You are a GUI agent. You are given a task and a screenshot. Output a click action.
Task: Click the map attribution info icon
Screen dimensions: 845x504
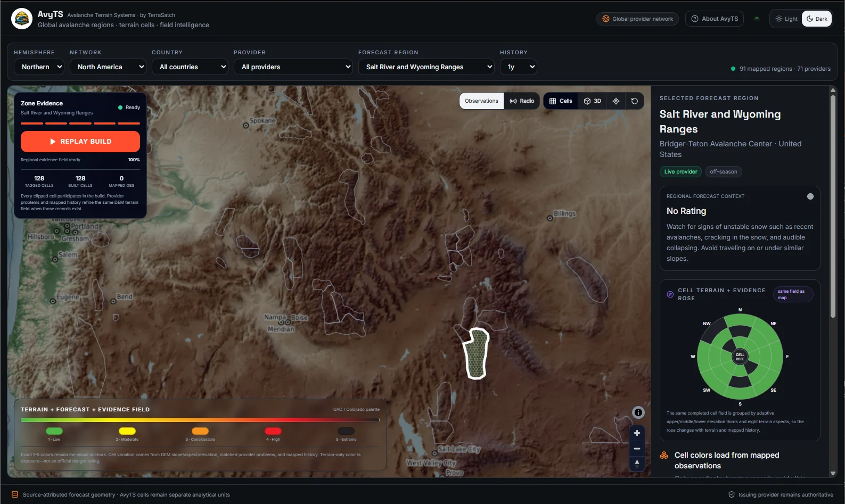638,412
